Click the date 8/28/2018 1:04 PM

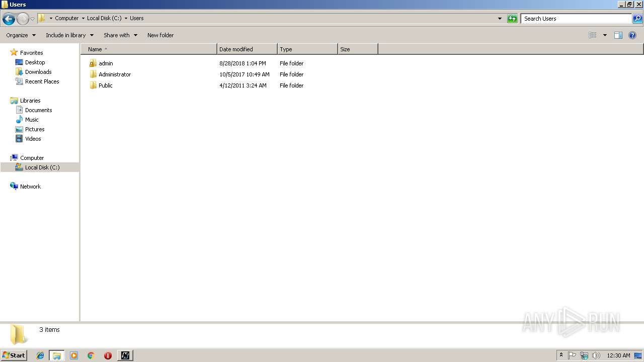(x=243, y=63)
